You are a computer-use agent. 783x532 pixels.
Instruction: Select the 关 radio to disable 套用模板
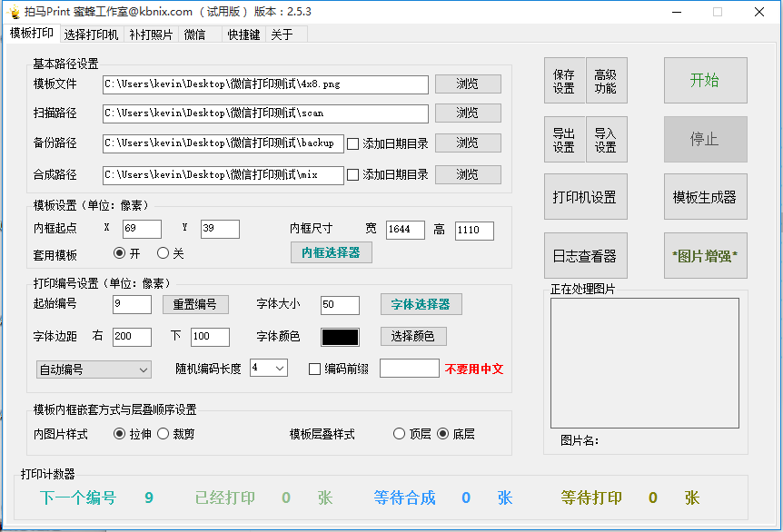[x=164, y=253]
